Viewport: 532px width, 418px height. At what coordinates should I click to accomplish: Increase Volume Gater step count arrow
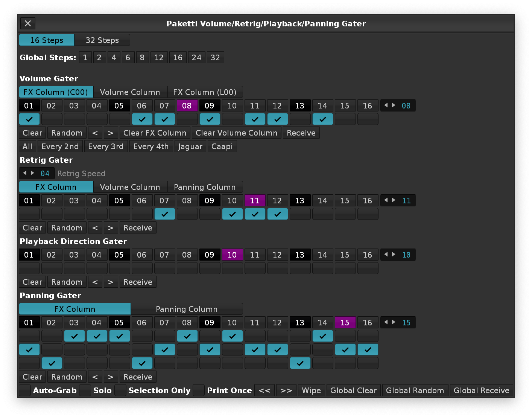394,105
